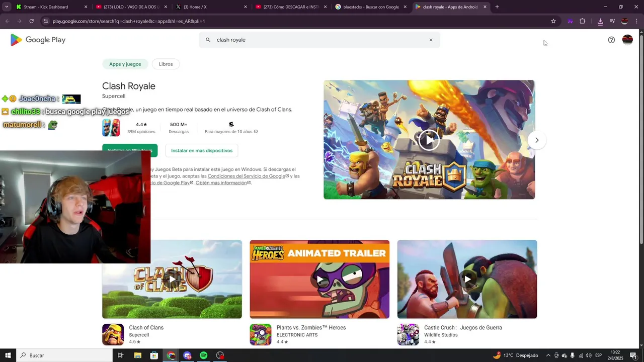Click the ELECTRONIC ARTS developer name
The height and width of the screenshot is (362, 644).
297,335
